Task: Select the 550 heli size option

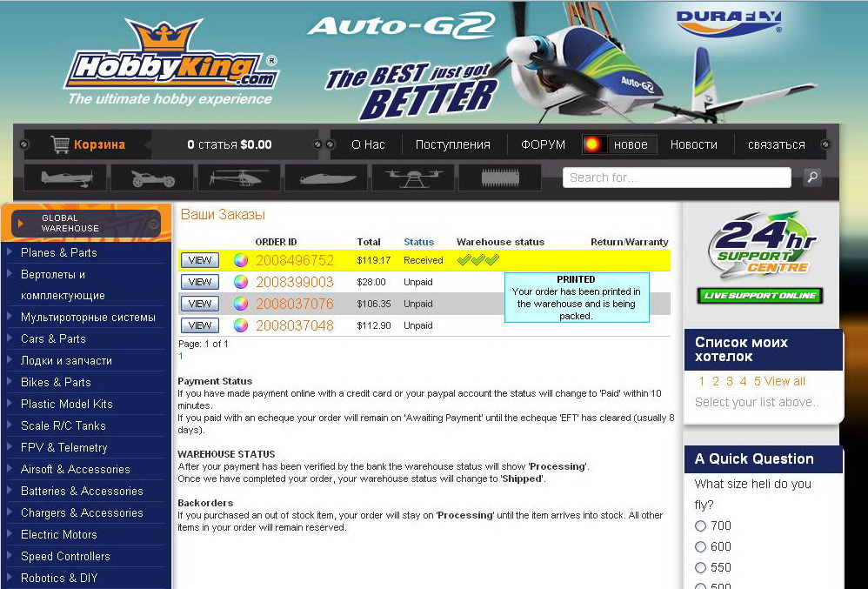Action: point(701,567)
